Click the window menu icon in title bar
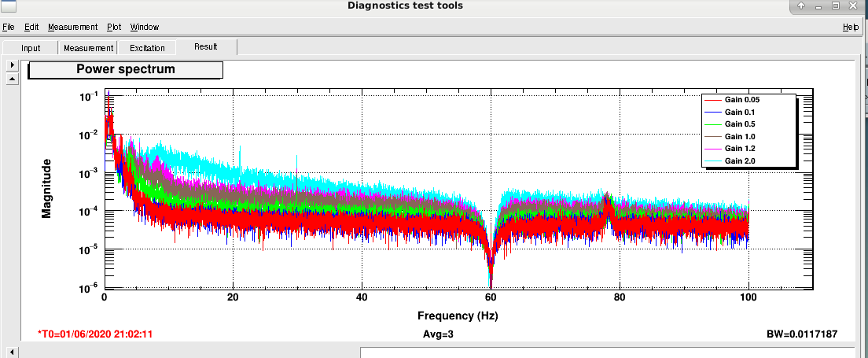This screenshot has height=358, width=868. pyautogui.click(x=8, y=6)
